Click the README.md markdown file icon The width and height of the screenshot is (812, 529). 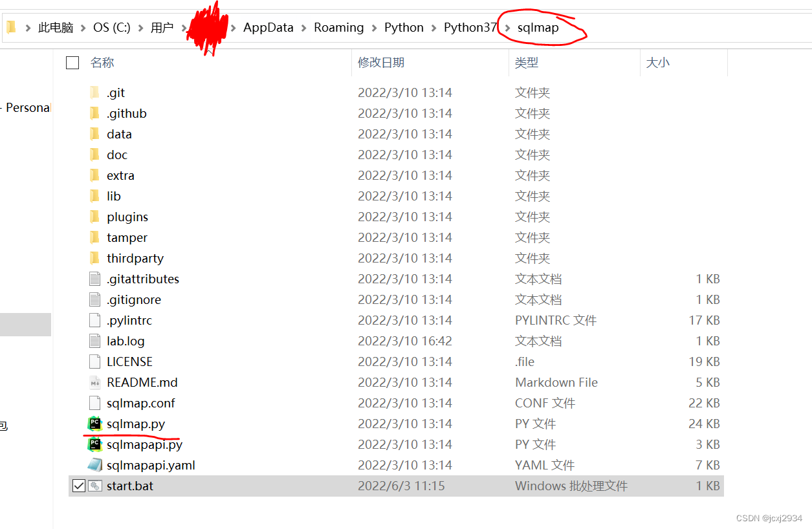click(94, 382)
